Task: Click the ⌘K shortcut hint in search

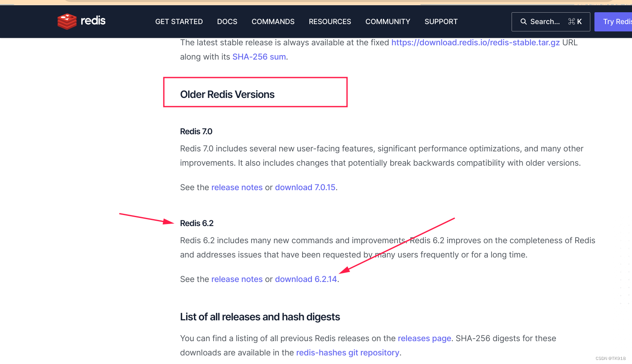Action: pyautogui.click(x=575, y=22)
